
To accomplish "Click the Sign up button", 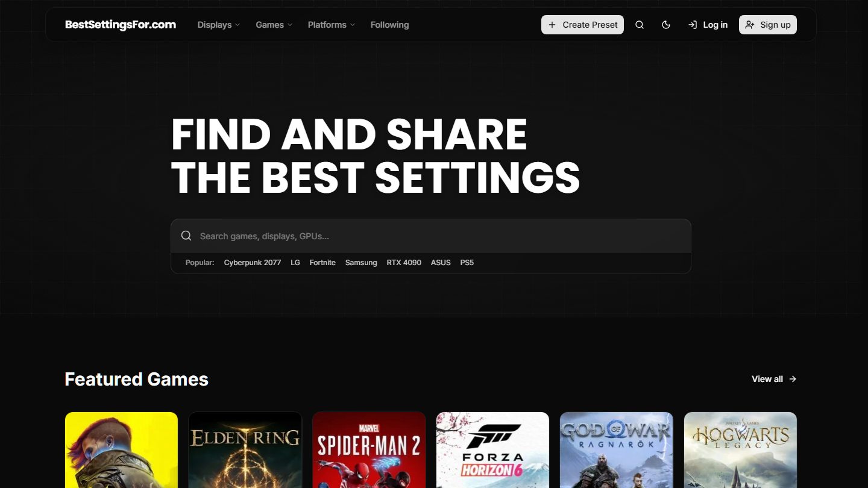I will [x=768, y=25].
